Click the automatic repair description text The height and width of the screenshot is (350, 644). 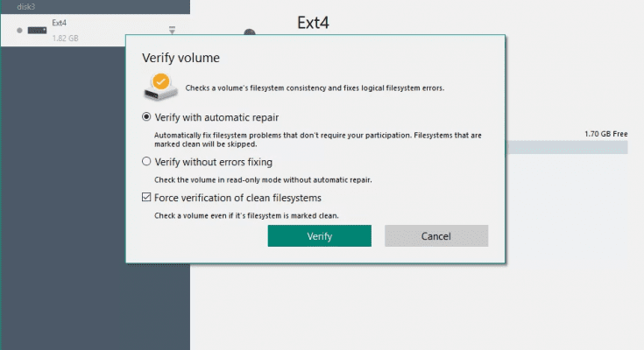(317, 139)
